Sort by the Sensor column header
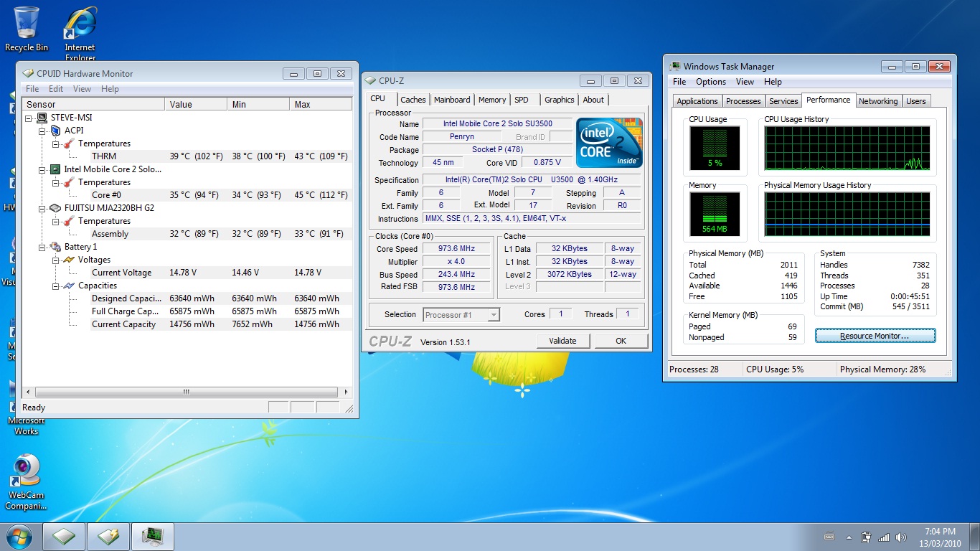 click(x=93, y=104)
